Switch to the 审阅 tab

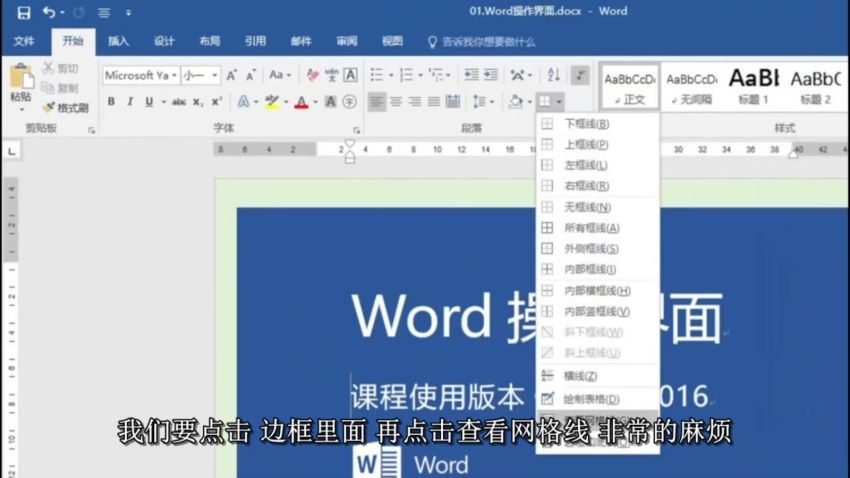[x=346, y=41]
